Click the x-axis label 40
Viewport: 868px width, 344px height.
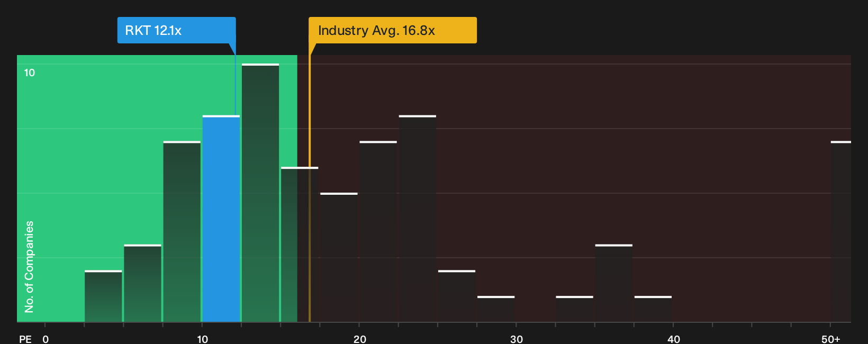coord(674,339)
